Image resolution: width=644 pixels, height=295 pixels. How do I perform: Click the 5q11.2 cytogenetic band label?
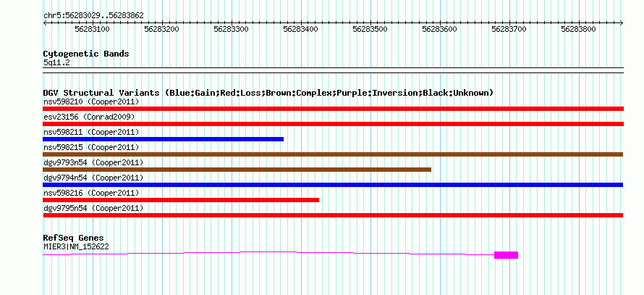(56, 63)
